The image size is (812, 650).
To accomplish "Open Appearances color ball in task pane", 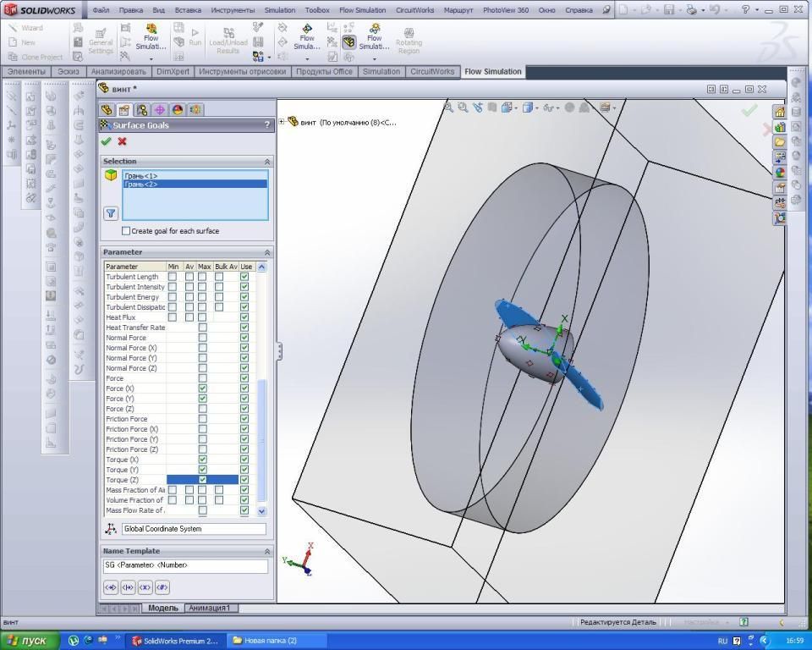I will [779, 173].
